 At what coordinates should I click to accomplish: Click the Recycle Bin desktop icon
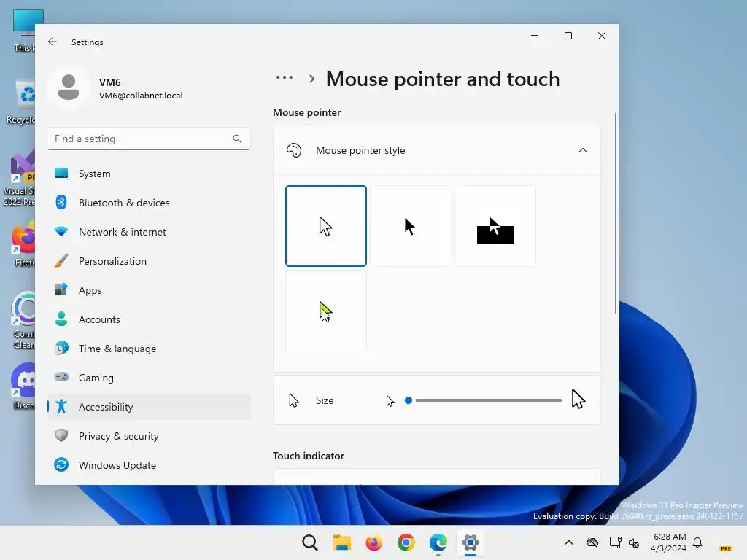20,102
